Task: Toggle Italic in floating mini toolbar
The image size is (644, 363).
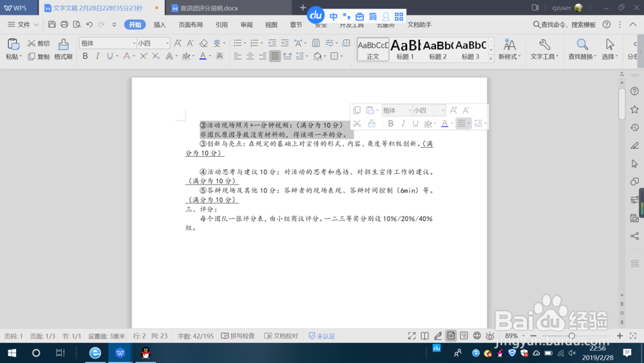Action: tap(403, 123)
